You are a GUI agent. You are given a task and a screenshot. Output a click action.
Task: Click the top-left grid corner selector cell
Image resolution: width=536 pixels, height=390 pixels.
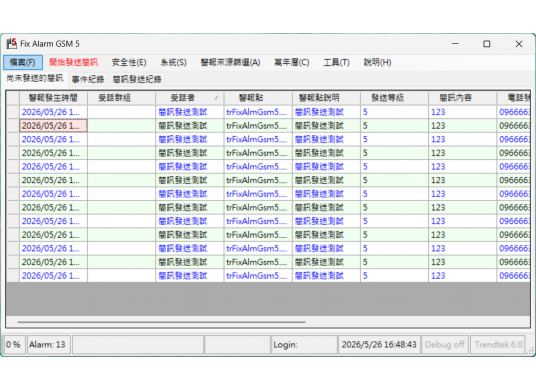coord(13,98)
